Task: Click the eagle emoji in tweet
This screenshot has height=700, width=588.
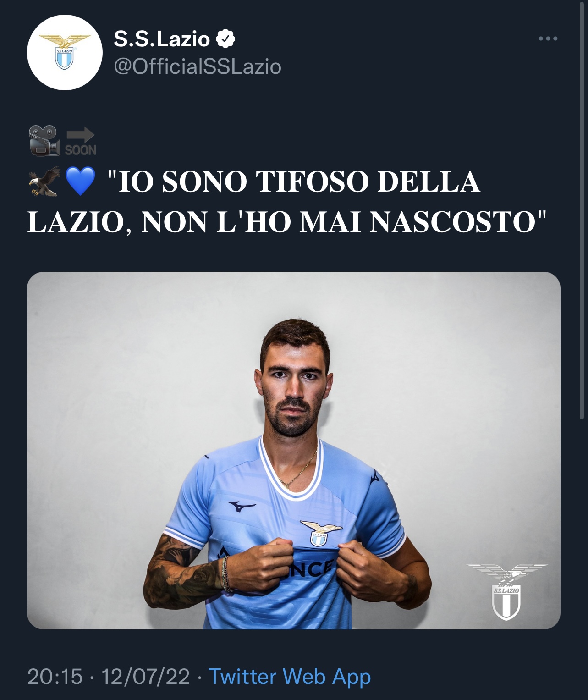Action: (x=44, y=181)
